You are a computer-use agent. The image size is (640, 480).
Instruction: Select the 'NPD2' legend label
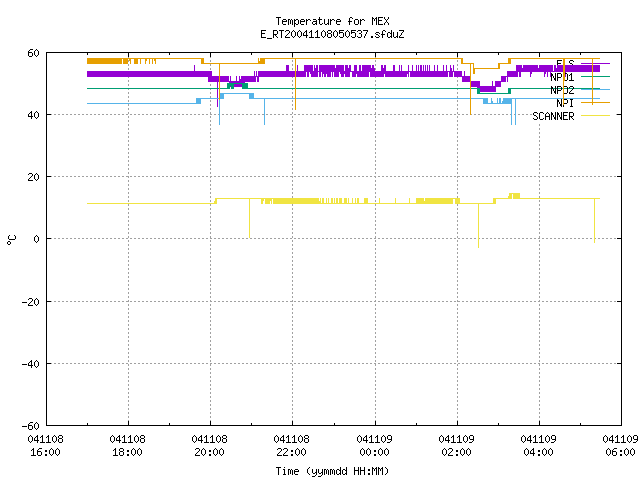coord(562,90)
